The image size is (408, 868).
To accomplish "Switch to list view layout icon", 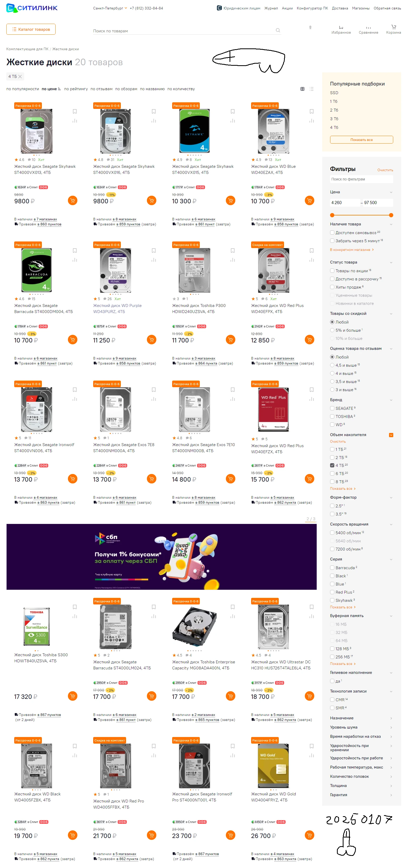I will pyautogui.click(x=312, y=89).
